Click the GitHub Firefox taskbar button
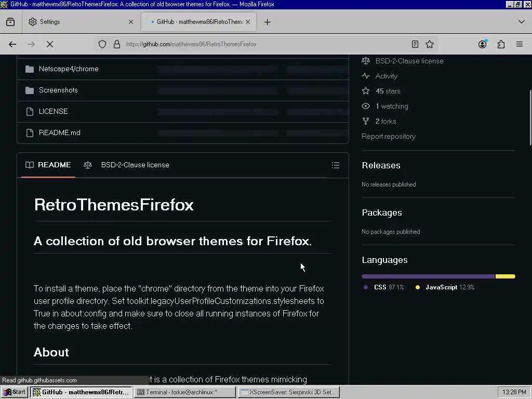 click(81, 392)
